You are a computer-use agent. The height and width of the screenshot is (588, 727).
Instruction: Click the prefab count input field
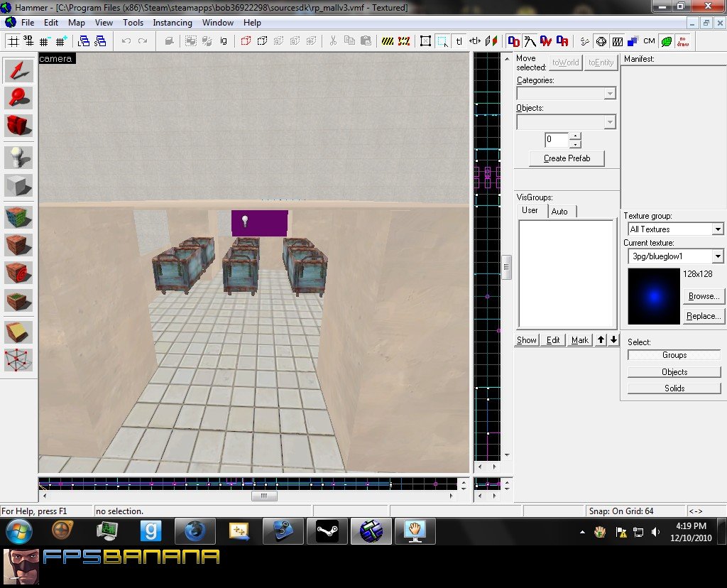click(557, 140)
